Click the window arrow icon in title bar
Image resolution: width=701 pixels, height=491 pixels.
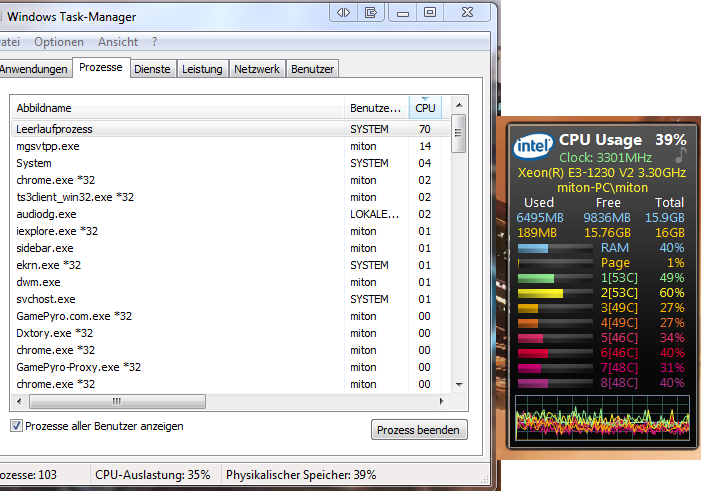point(371,13)
